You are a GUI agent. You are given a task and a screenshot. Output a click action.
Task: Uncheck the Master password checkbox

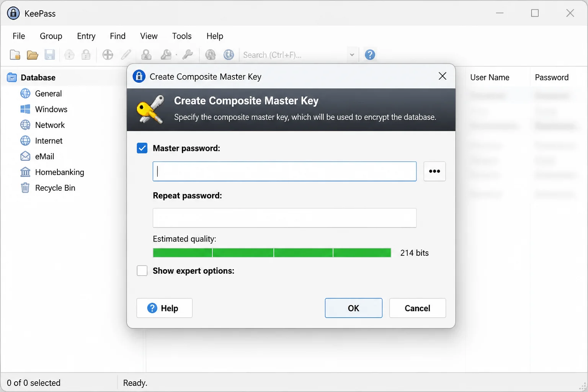(x=142, y=148)
